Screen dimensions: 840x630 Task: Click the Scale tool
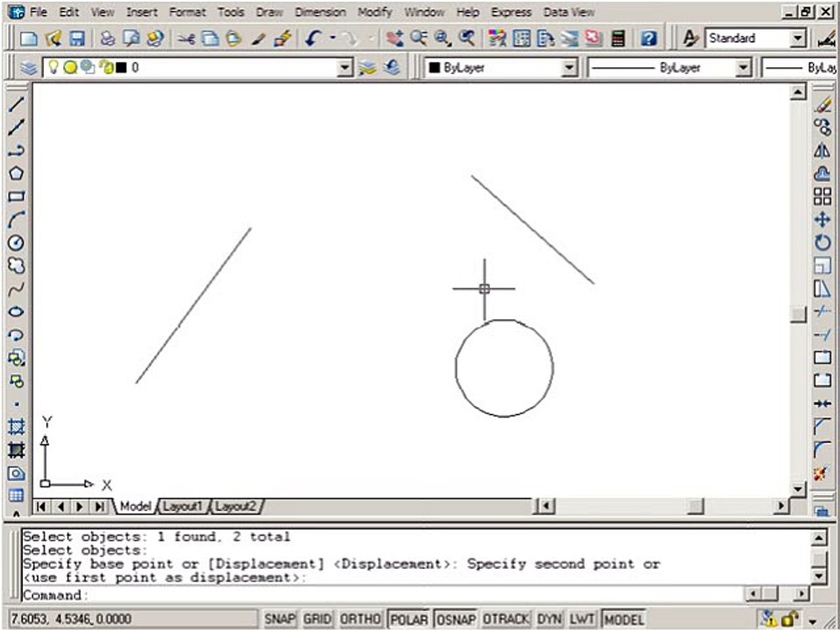pos(822,266)
